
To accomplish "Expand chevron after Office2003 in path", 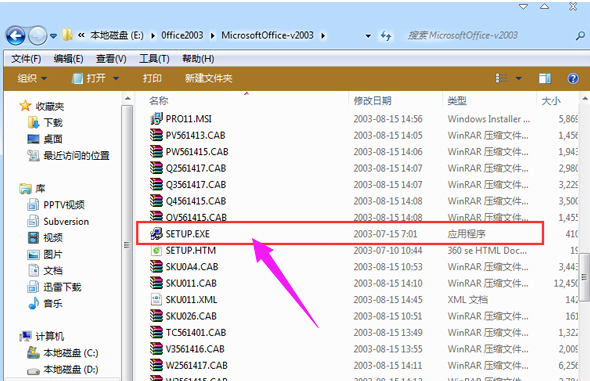I will click(x=213, y=36).
